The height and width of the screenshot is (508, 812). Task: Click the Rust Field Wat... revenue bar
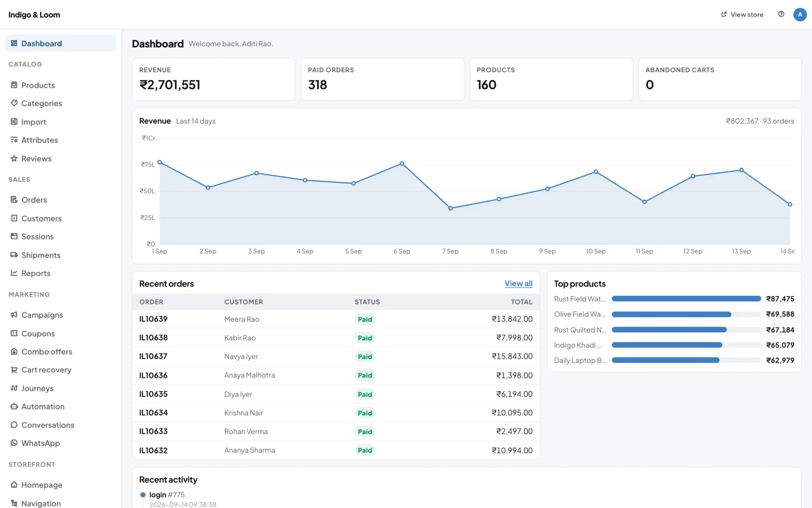tap(686, 299)
